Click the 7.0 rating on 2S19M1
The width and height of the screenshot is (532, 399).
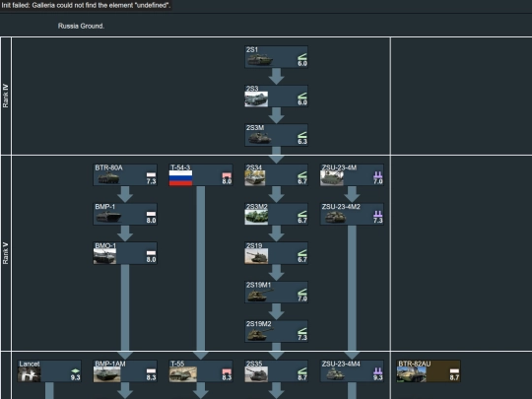(302, 299)
